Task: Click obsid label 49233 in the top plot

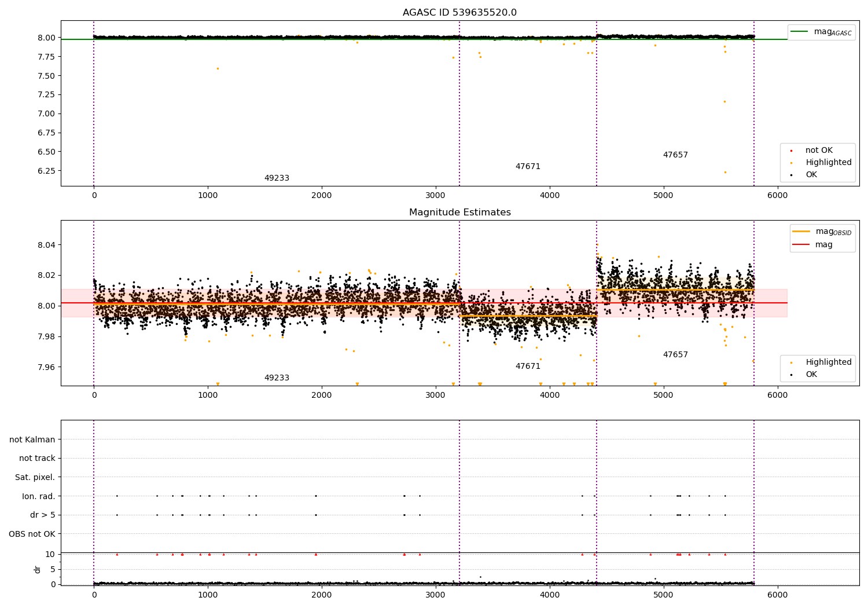Action: pos(277,178)
